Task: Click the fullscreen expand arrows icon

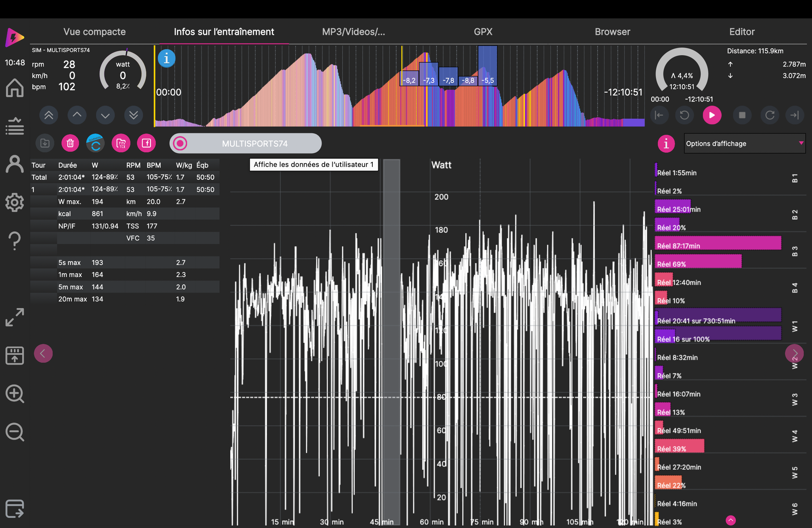Action: click(x=15, y=317)
